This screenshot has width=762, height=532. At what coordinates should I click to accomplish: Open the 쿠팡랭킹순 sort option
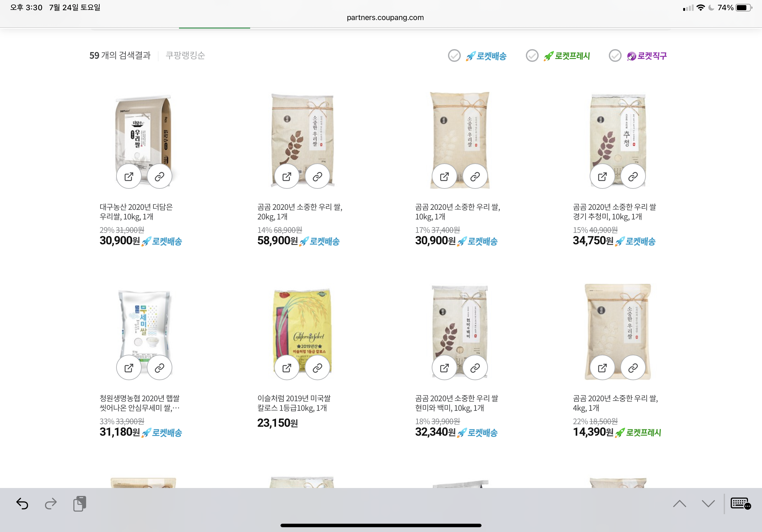point(185,55)
